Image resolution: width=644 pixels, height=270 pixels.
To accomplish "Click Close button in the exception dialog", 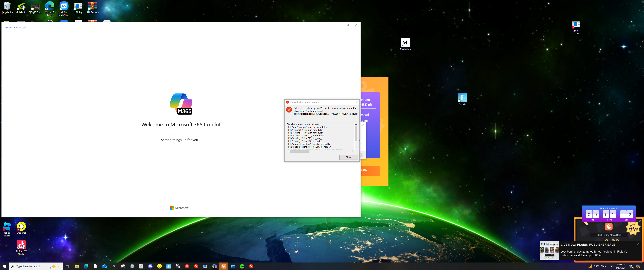I will click(348, 157).
